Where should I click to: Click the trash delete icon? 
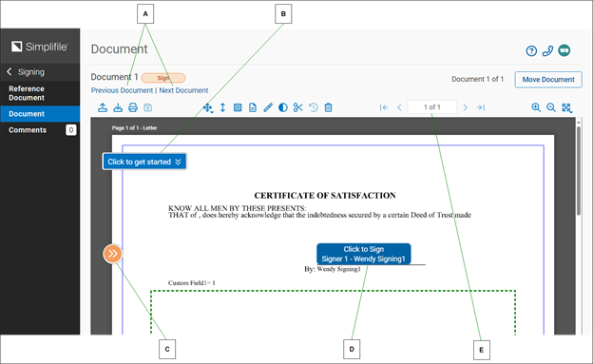[x=328, y=107]
